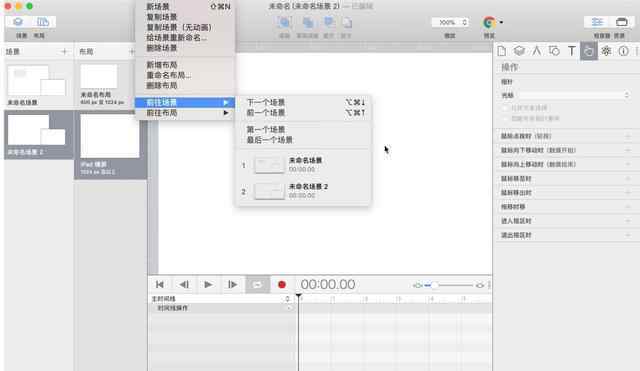Select the 未命名场景 thumbnail in scenes panel
Screen dimensions: 640x371
click(37, 81)
